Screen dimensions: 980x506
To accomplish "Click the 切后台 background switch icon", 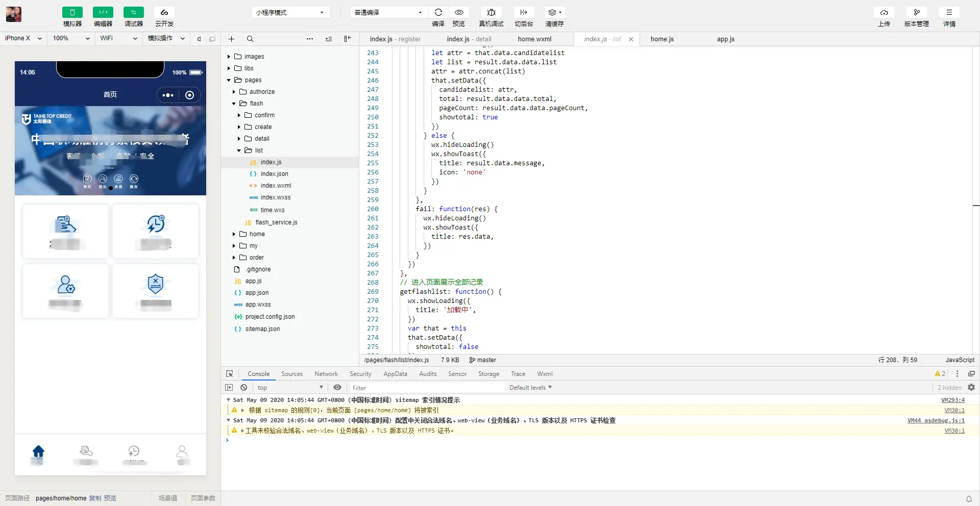I will [x=524, y=12].
